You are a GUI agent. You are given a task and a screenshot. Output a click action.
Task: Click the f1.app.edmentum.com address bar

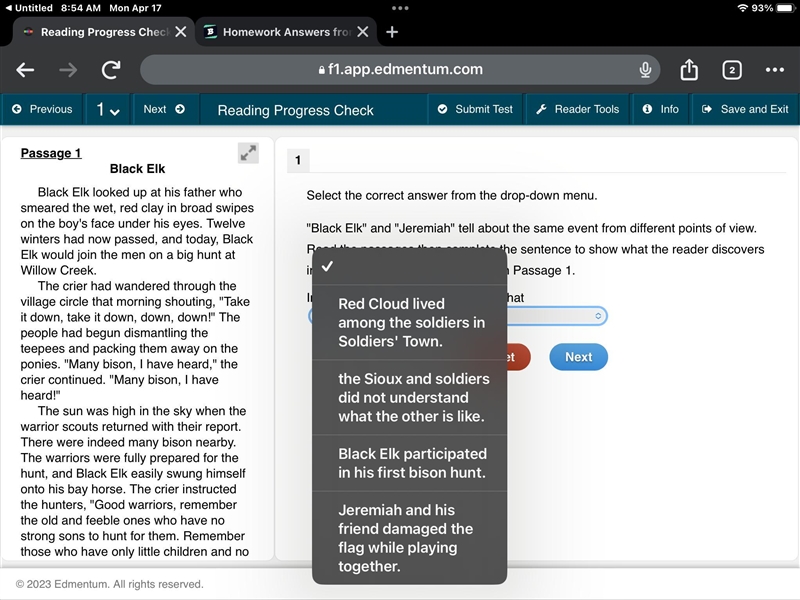[x=400, y=69]
